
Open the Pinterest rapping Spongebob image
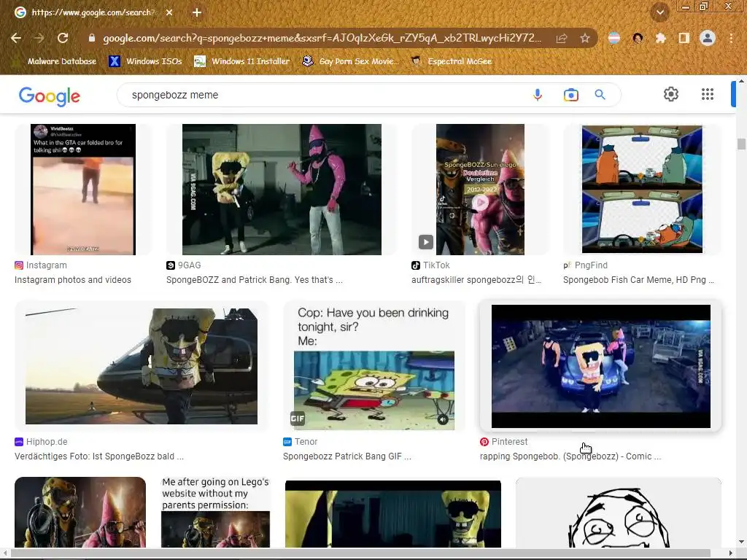coord(601,366)
